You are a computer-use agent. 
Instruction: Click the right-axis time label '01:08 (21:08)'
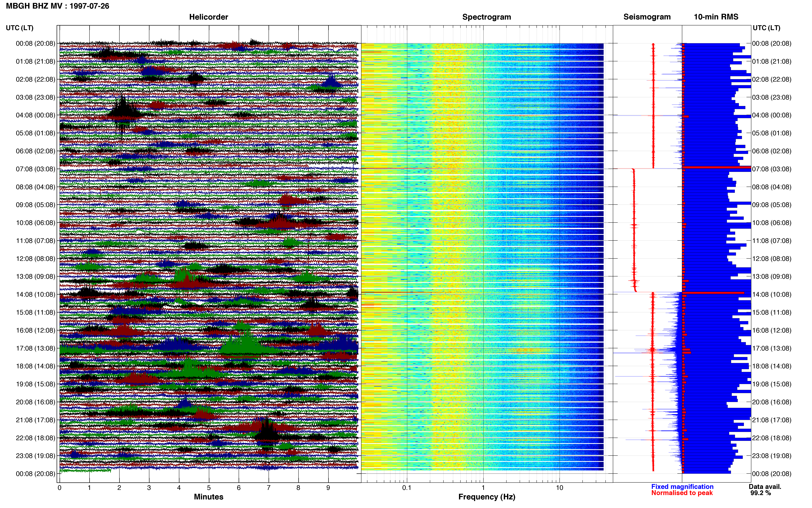point(772,61)
